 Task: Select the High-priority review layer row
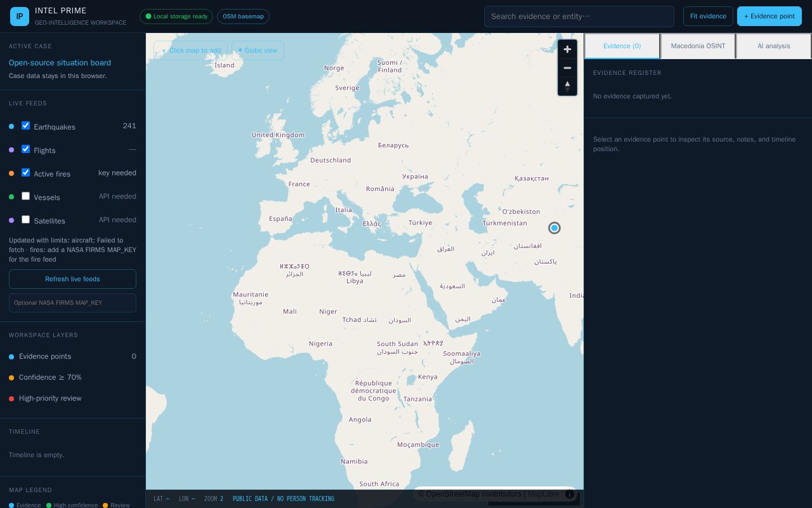tap(72, 398)
